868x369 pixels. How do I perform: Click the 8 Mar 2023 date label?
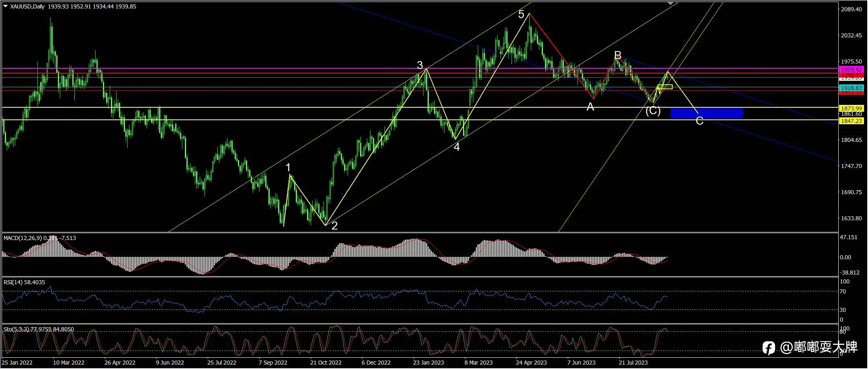pyautogui.click(x=478, y=363)
